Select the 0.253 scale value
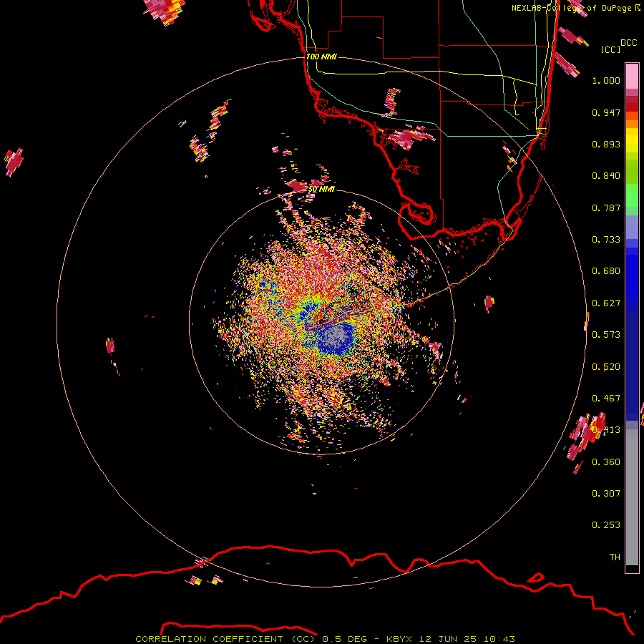The width and height of the screenshot is (644, 644). point(606,525)
